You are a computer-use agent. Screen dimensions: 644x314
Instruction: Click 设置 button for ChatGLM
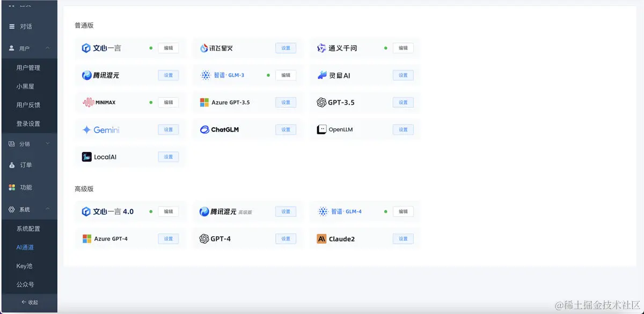(286, 129)
